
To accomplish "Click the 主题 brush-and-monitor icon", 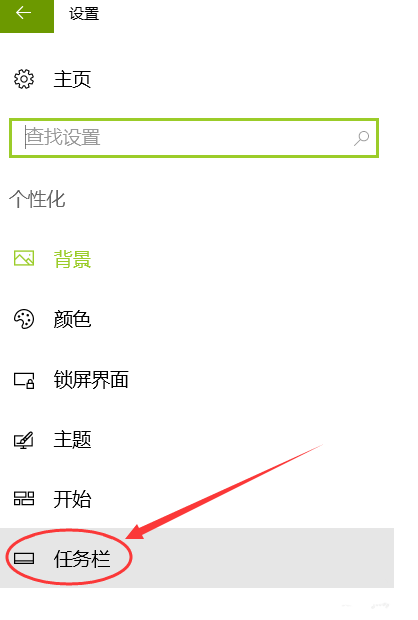I will [x=24, y=440].
